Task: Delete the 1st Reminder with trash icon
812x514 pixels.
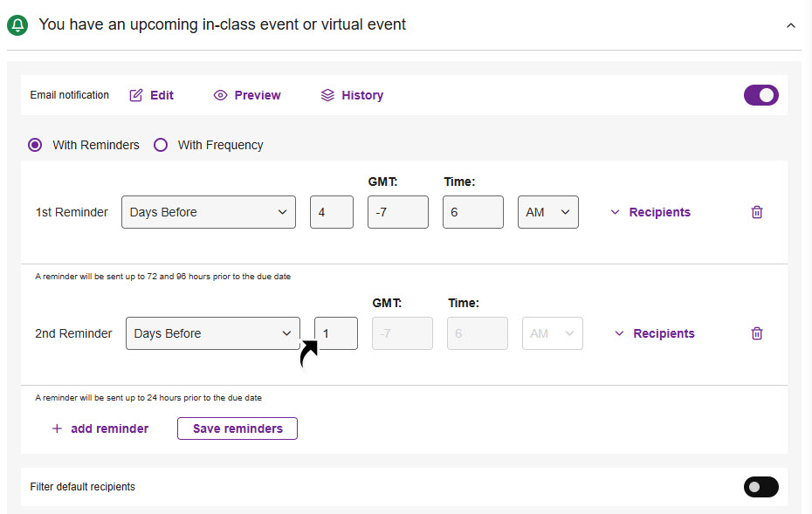Action: click(x=757, y=212)
